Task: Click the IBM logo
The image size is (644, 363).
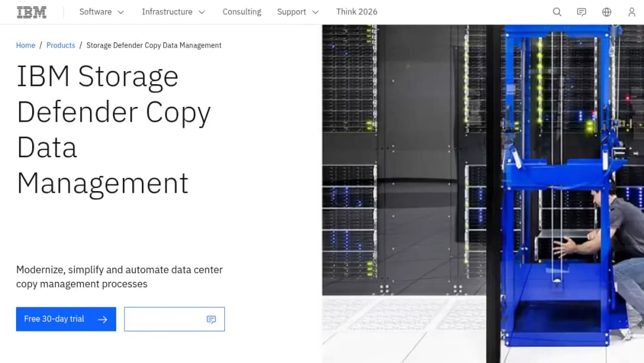Action: click(32, 13)
